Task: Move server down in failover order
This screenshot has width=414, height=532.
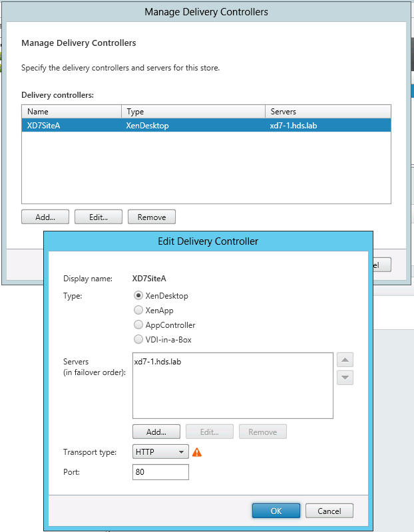Action: point(345,378)
